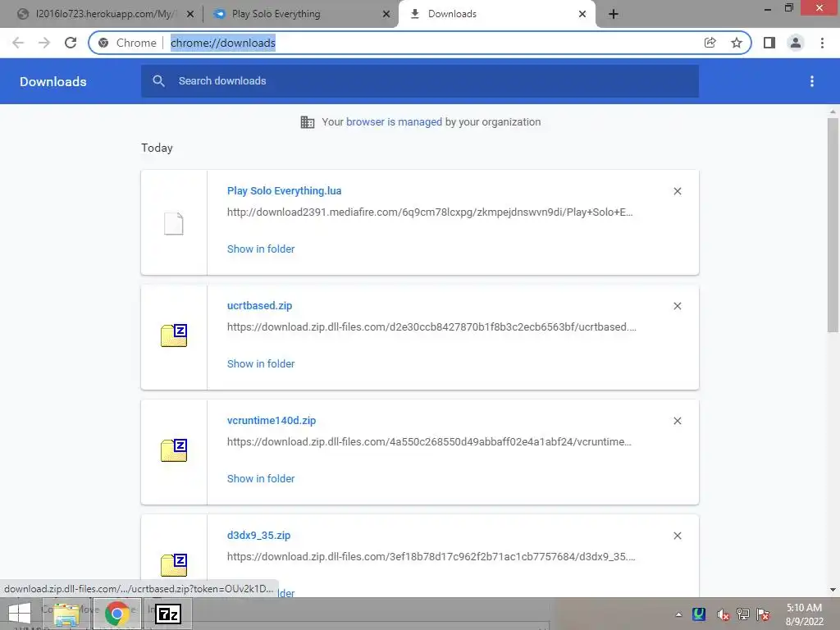Open 7-Zip from the taskbar

click(x=168, y=614)
